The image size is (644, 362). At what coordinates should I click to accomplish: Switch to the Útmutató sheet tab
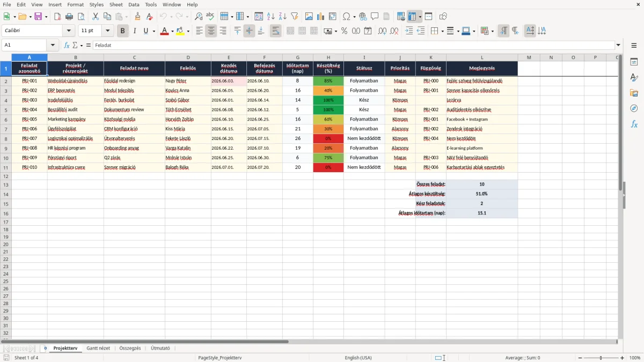[160, 349]
